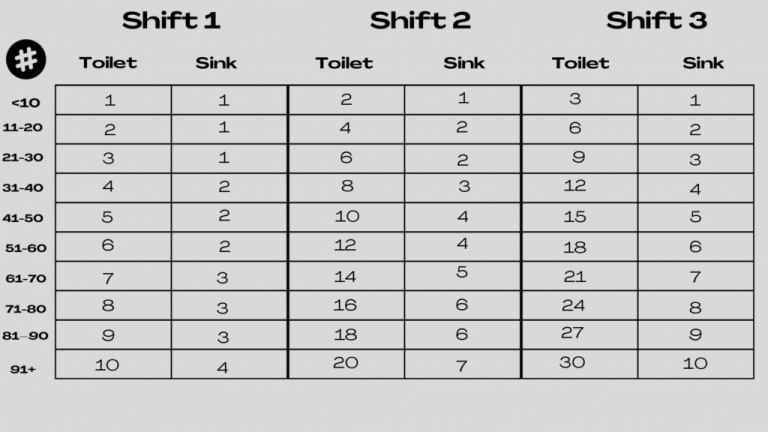Click the cell showing 30 in Shift 3
Screen dimensions: 768x432
click(572, 363)
